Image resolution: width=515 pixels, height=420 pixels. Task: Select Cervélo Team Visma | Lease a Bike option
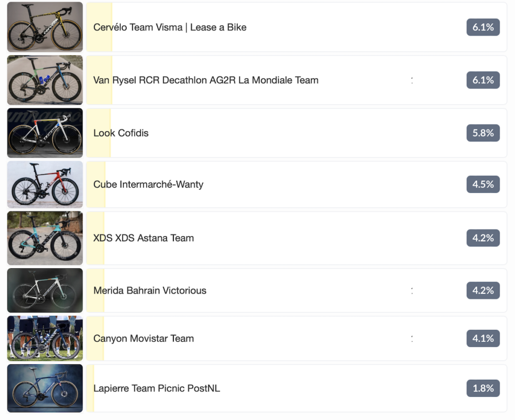coord(297,27)
